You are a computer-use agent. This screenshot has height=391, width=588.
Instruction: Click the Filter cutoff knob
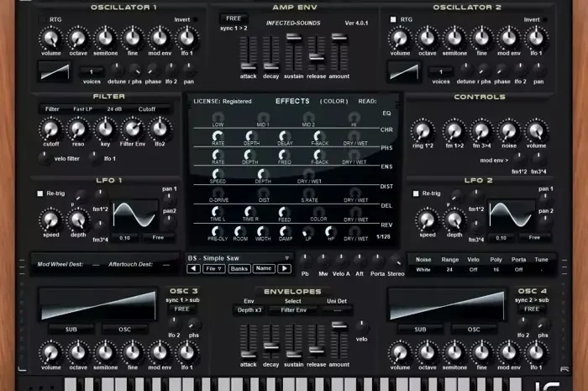tap(51, 129)
